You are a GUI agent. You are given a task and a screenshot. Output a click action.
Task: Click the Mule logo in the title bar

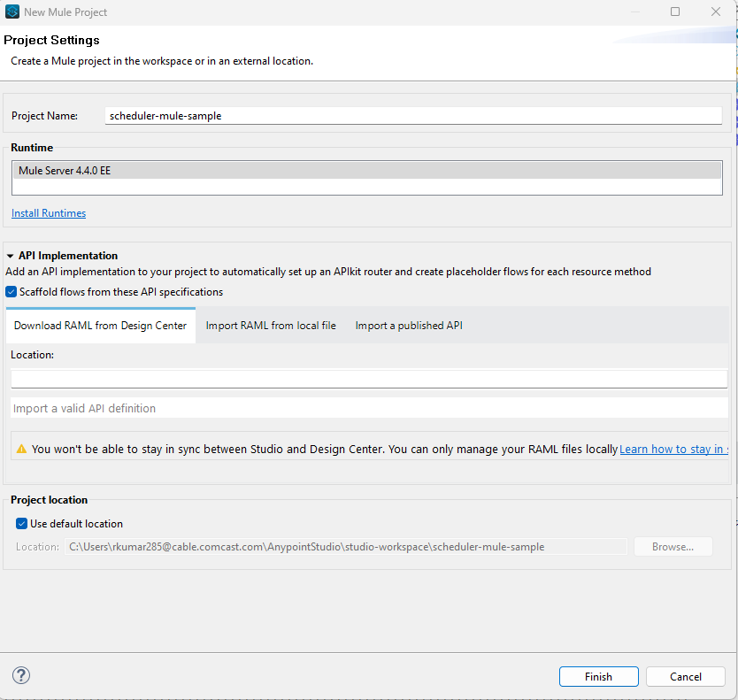coord(12,12)
